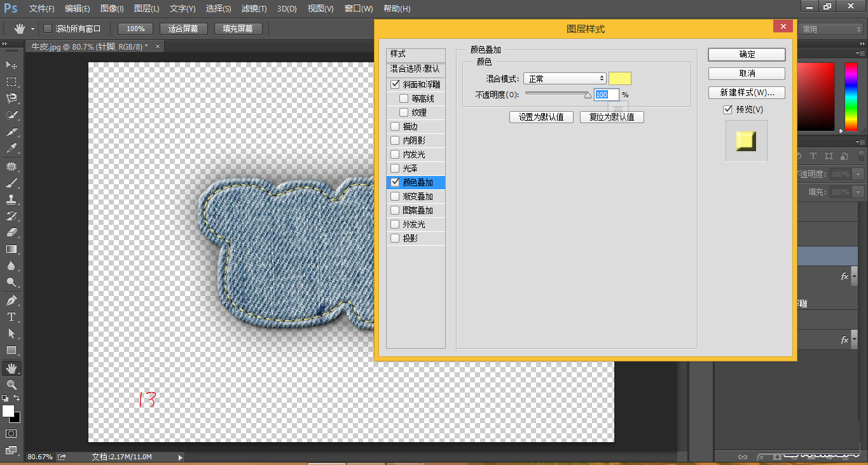This screenshot has width=868, height=465.
Task: Enable the 投影 layer style
Action: pyautogui.click(x=394, y=238)
